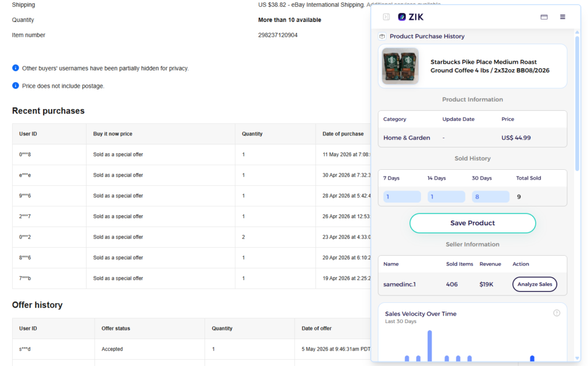Image resolution: width=588 pixels, height=366 pixels.
Task: Click user ID 7***b row
Action: [x=25, y=278]
